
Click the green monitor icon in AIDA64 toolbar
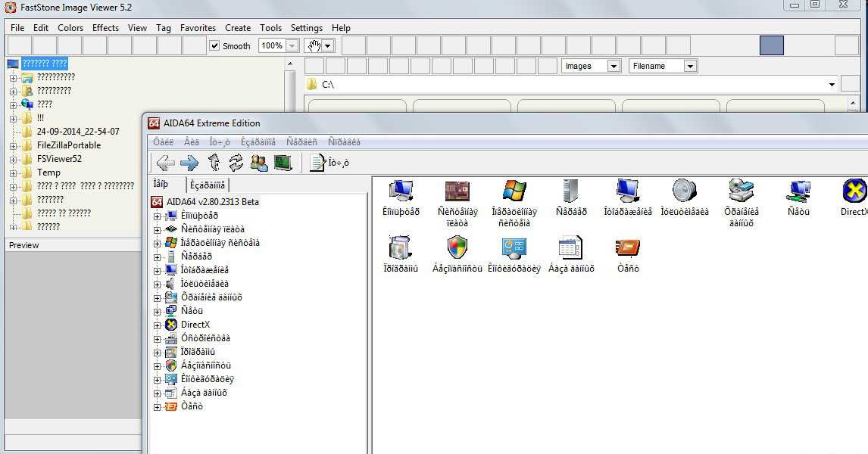point(283,163)
